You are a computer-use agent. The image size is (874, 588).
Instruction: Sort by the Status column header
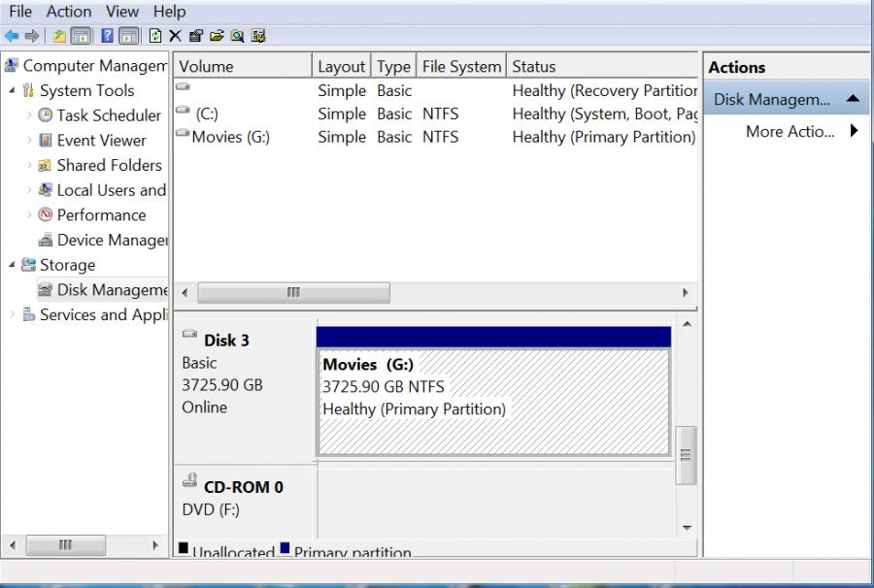pyautogui.click(x=602, y=66)
